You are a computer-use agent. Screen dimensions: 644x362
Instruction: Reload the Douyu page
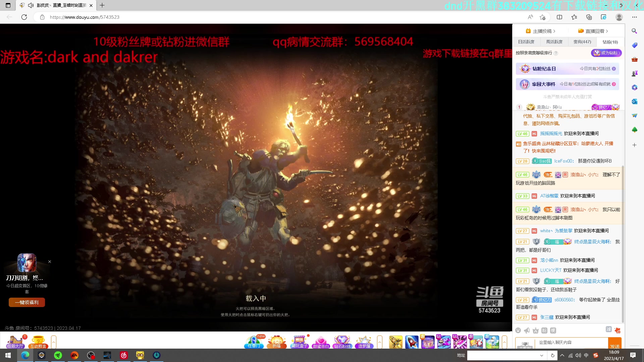[x=24, y=17]
